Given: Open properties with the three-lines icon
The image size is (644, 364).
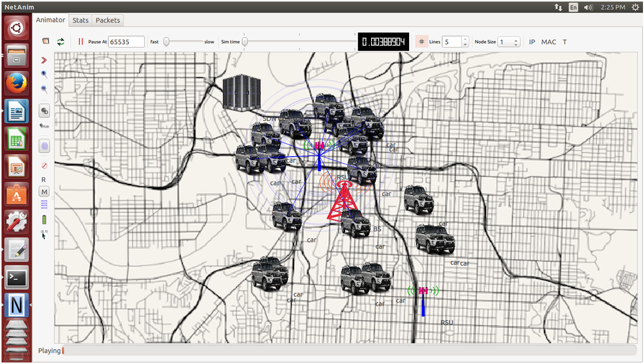Looking at the screenshot, I should click(x=44, y=205).
